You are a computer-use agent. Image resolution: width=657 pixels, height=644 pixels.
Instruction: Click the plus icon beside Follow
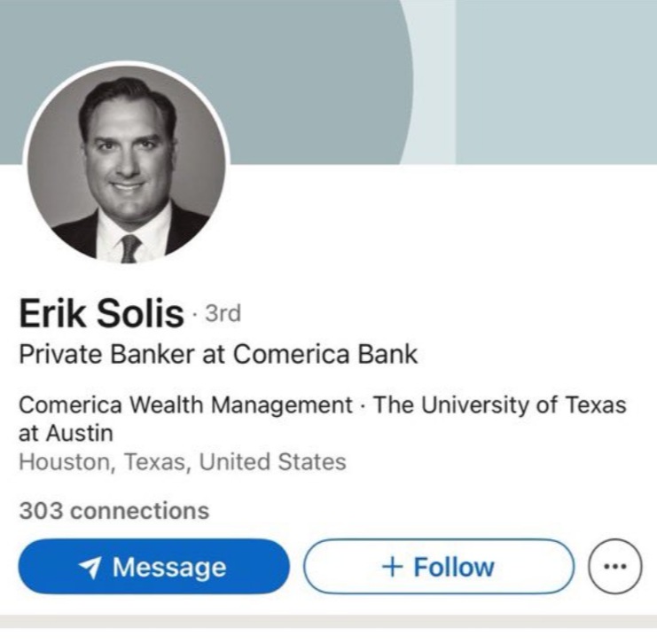pos(393,567)
